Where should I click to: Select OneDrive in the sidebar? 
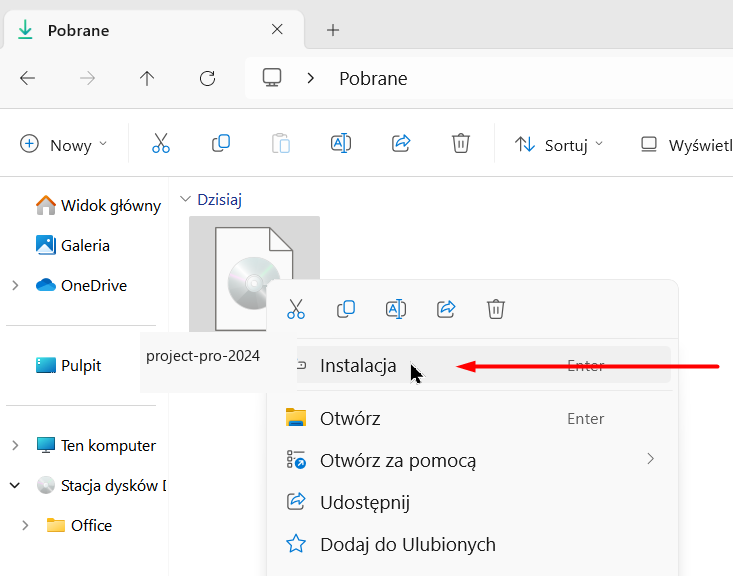[81, 285]
